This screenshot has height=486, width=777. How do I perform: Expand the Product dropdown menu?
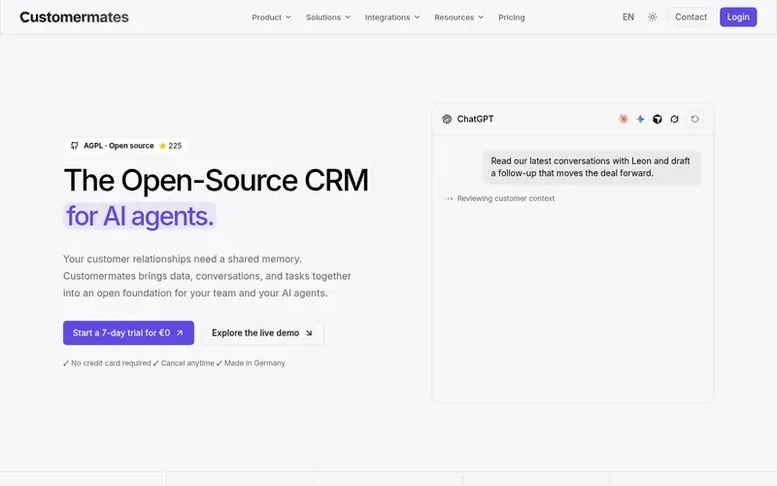pos(271,17)
